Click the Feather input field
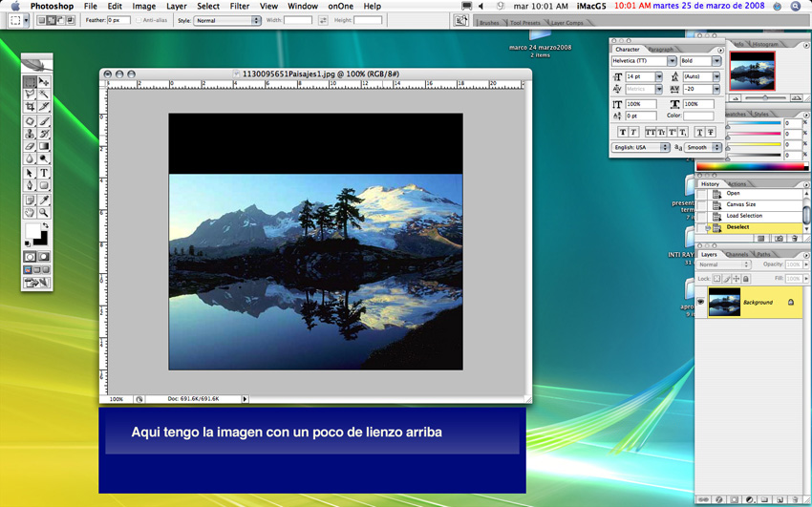The width and height of the screenshot is (812, 507). pos(118,20)
